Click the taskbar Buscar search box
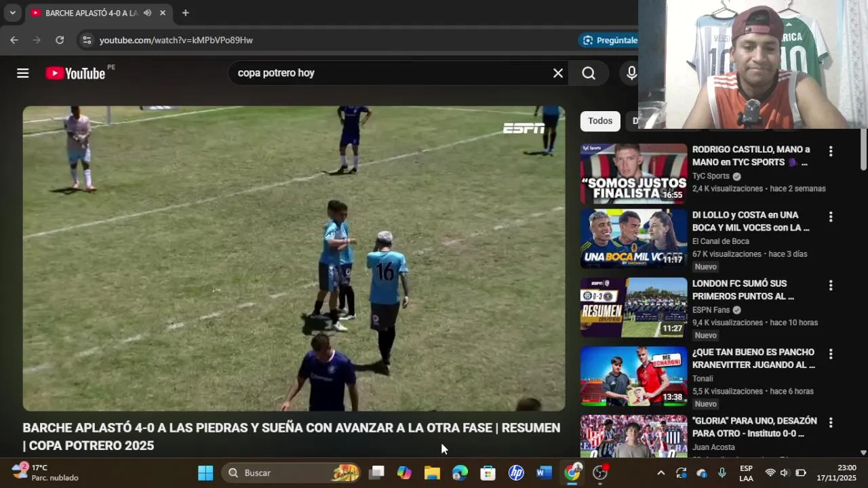 [x=292, y=472]
